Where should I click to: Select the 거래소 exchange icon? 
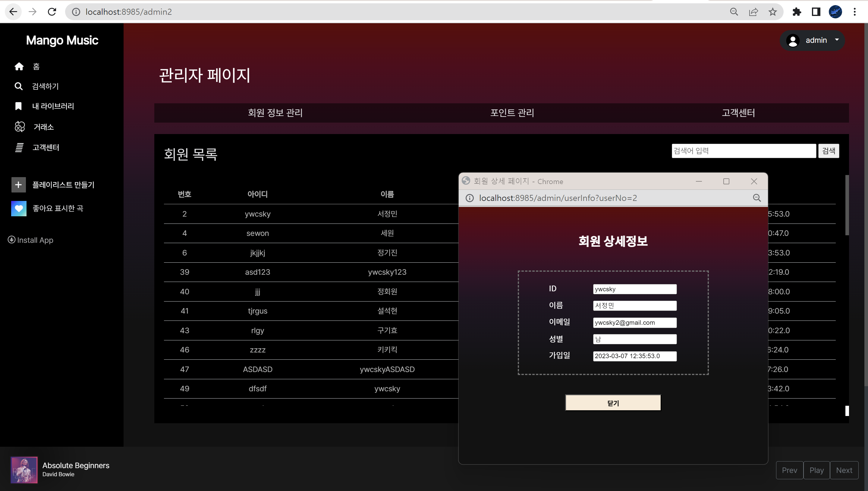click(x=19, y=127)
